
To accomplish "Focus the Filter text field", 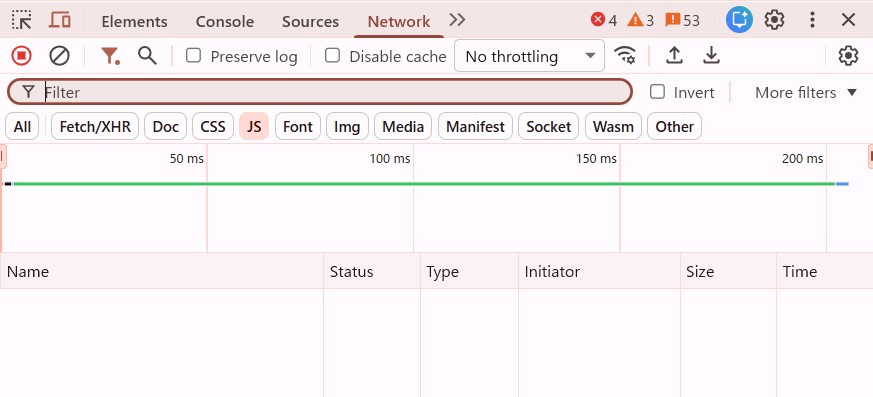I will pos(320,92).
